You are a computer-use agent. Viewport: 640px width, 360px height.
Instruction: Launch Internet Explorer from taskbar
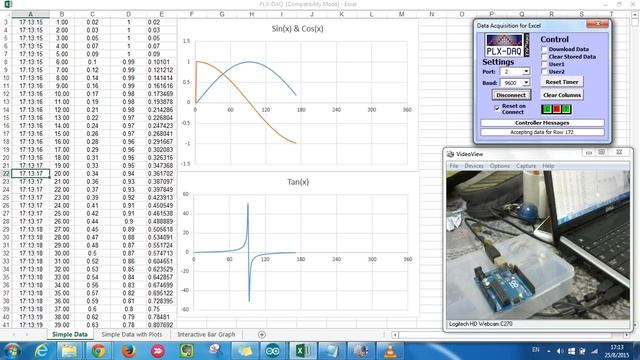pyautogui.click(x=41, y=351)
